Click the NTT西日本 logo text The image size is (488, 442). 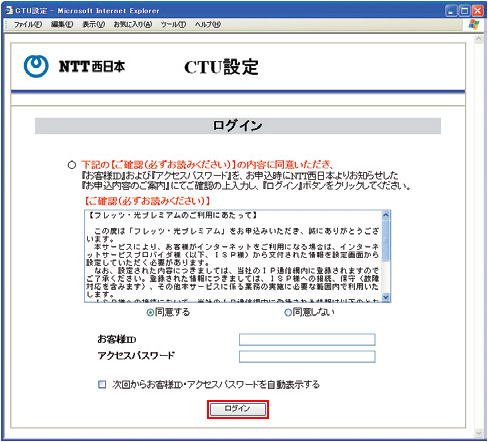click(92, 66)
